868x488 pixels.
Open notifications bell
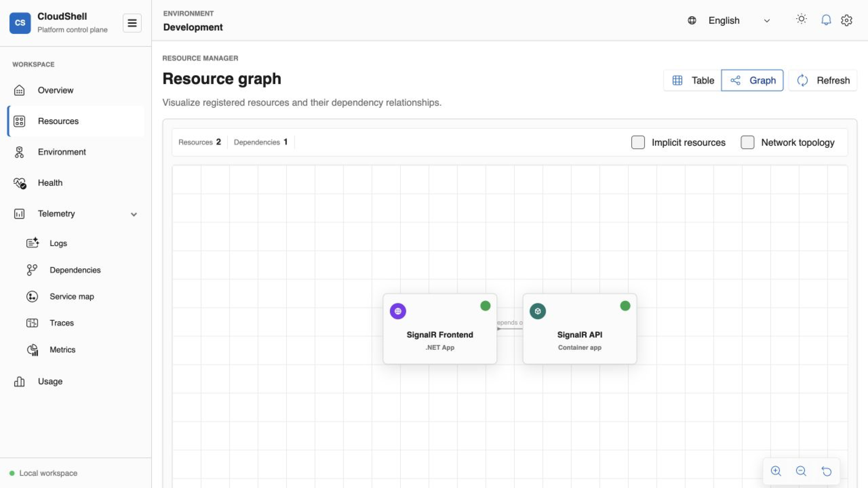[x=826, y=20]
